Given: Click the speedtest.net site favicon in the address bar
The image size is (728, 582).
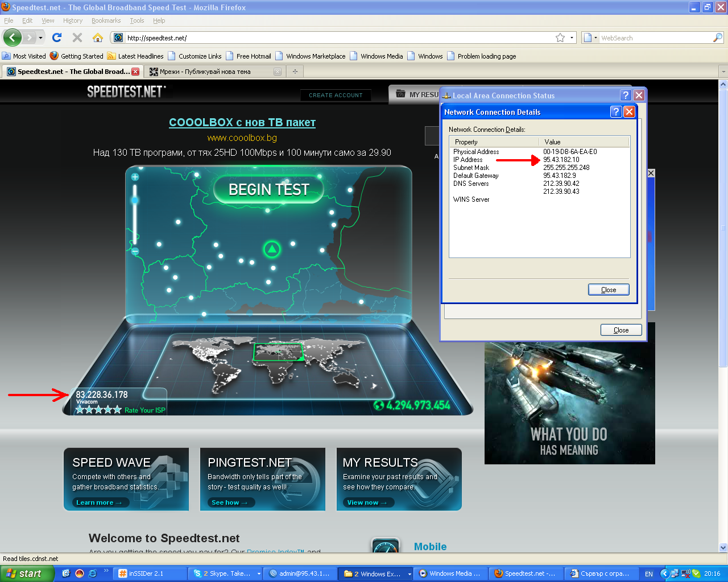Looking at the screenshot, I should click(x=118, y=38).
